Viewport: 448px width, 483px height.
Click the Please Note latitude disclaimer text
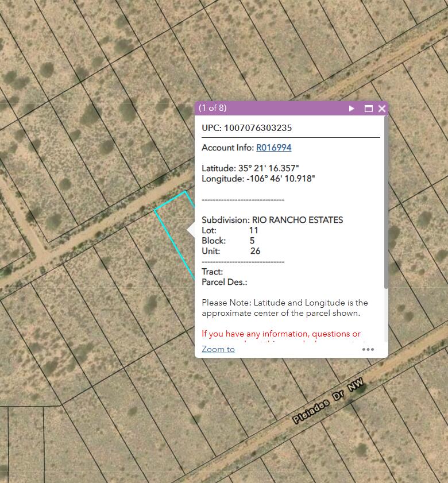point(285,308)
